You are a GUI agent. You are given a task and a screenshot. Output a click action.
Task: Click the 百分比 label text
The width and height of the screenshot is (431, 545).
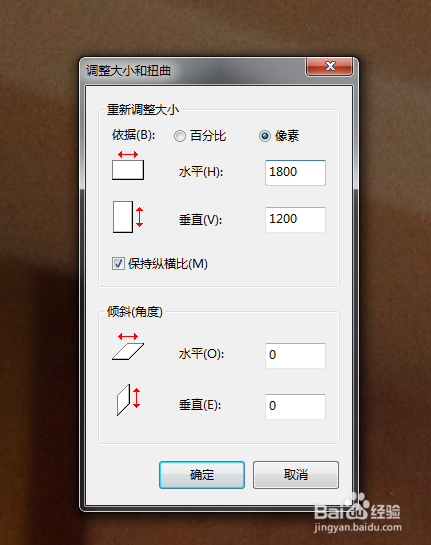[208, 136]
